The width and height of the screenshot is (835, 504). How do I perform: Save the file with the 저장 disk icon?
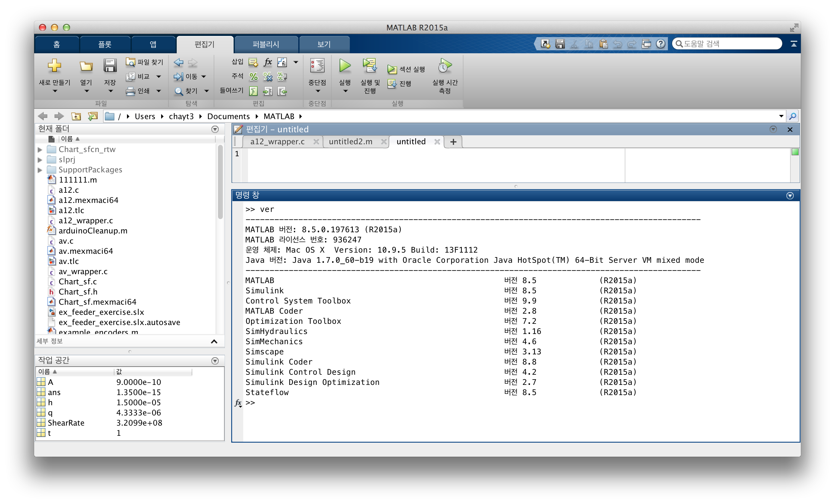[110, 66]
